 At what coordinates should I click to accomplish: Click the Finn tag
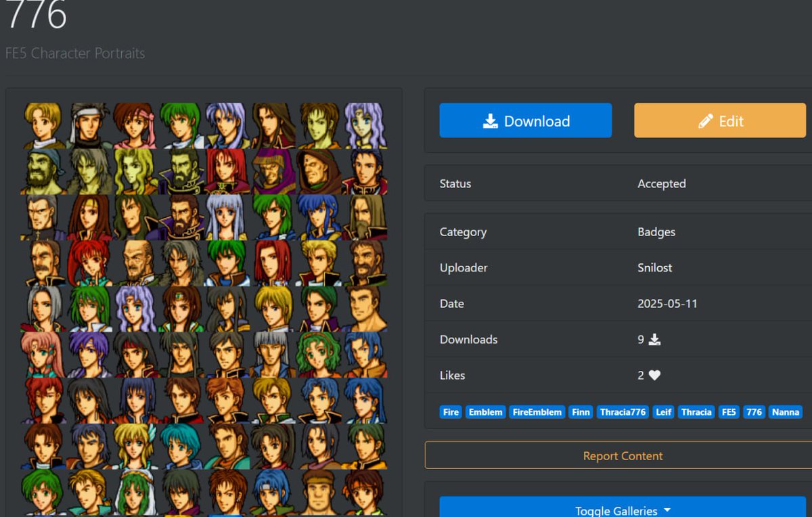coord(581,411)
